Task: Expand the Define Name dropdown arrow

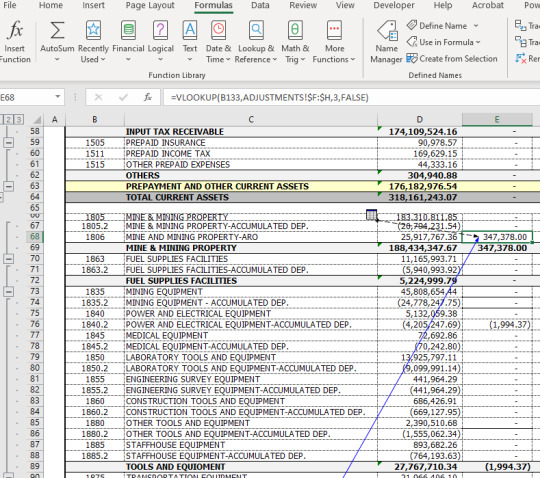Action: point(476,26)
